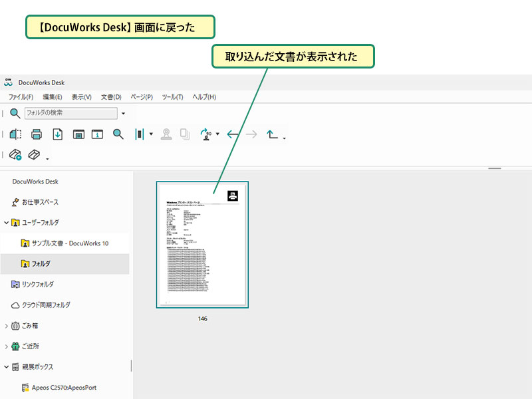Click the binder stack toolbar icon
The height and width of the screenshot is (399, 532).
coord(140,134)
